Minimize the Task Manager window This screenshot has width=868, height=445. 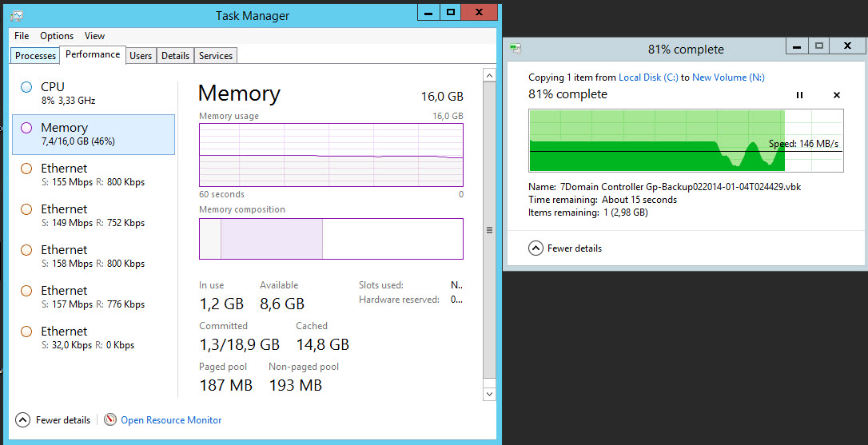(428, 12)
